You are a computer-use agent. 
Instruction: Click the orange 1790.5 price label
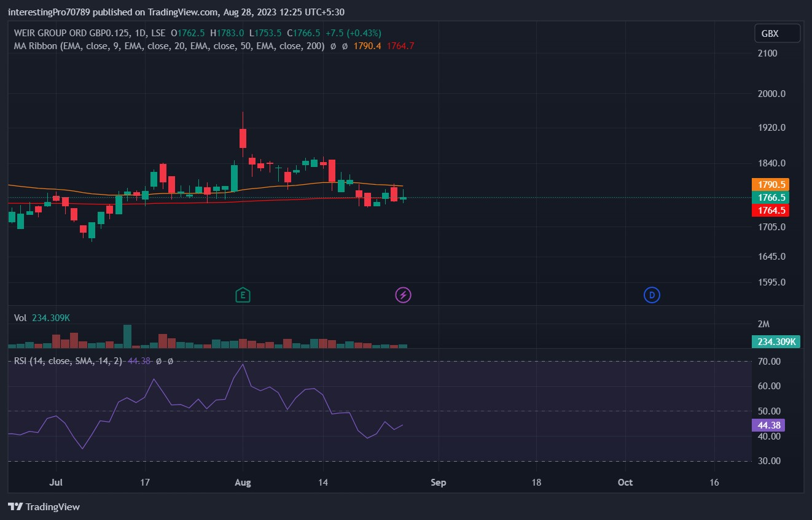point(770,184)
